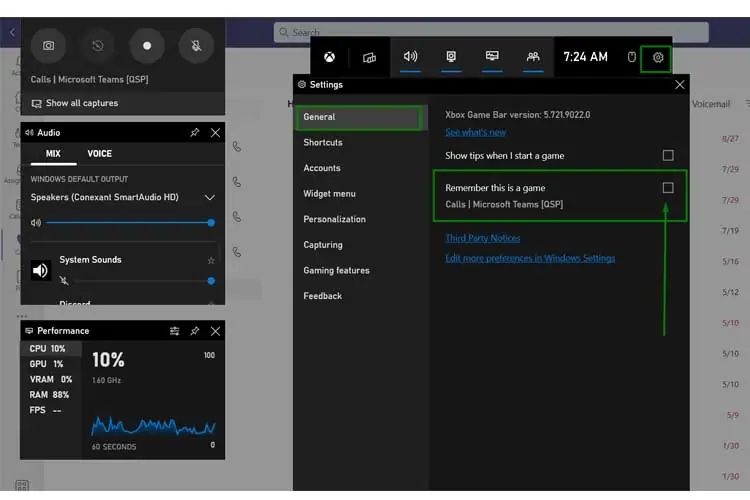Enable Show tips when I start a game
Image resolution: width=750 pixels, height=500 pixels.
click(668, 155)
